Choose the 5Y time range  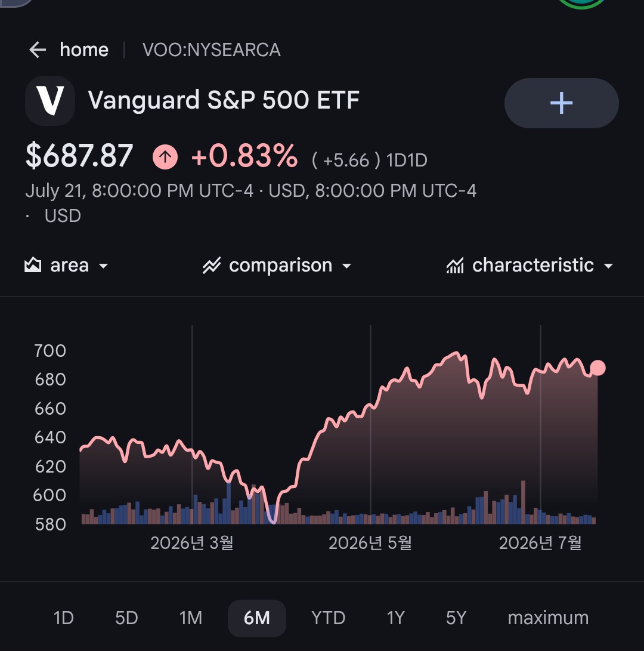coord(456,618)
